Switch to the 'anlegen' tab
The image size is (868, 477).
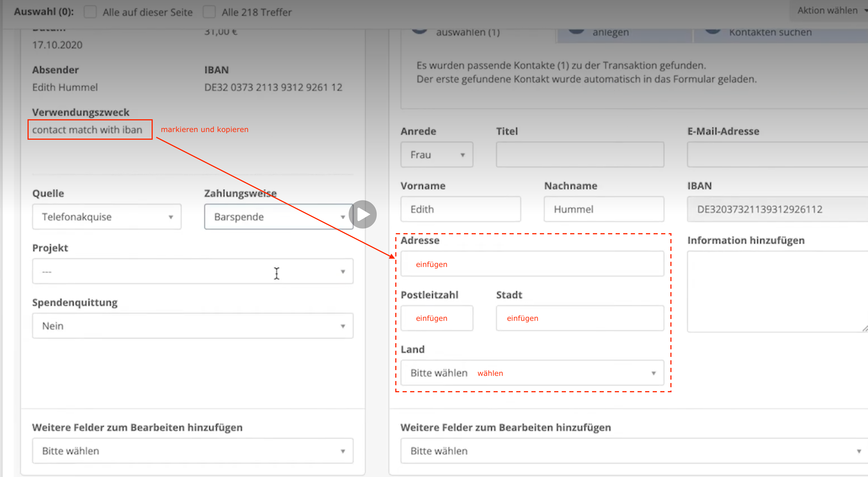click(610, 33)
